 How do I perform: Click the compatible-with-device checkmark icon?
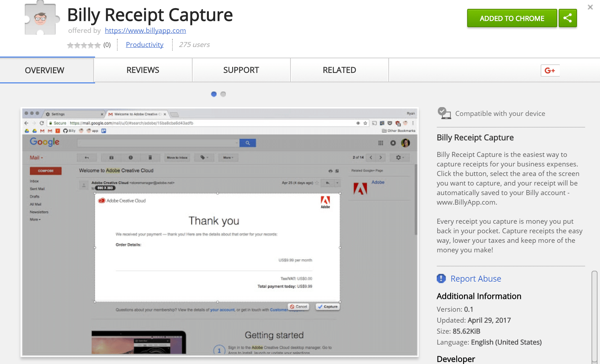444,113
